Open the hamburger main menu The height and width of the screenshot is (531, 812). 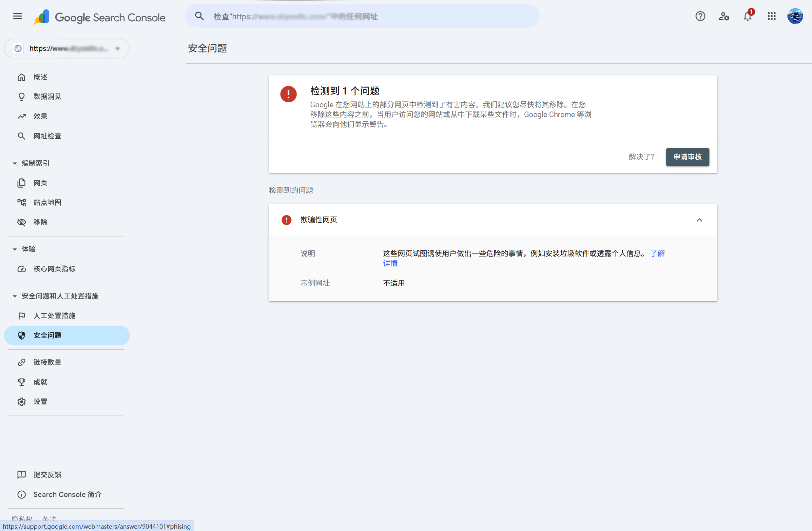[18, 16]
